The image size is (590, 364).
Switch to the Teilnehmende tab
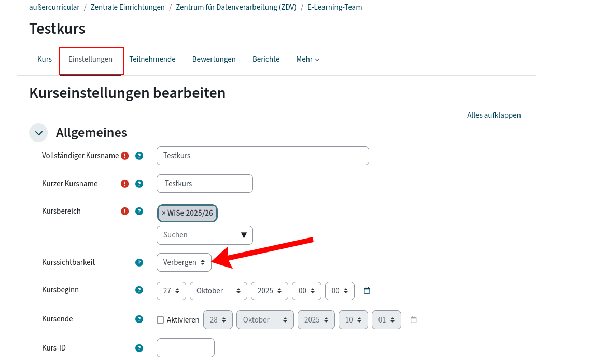pyautogui.click(x=152, y=59)
